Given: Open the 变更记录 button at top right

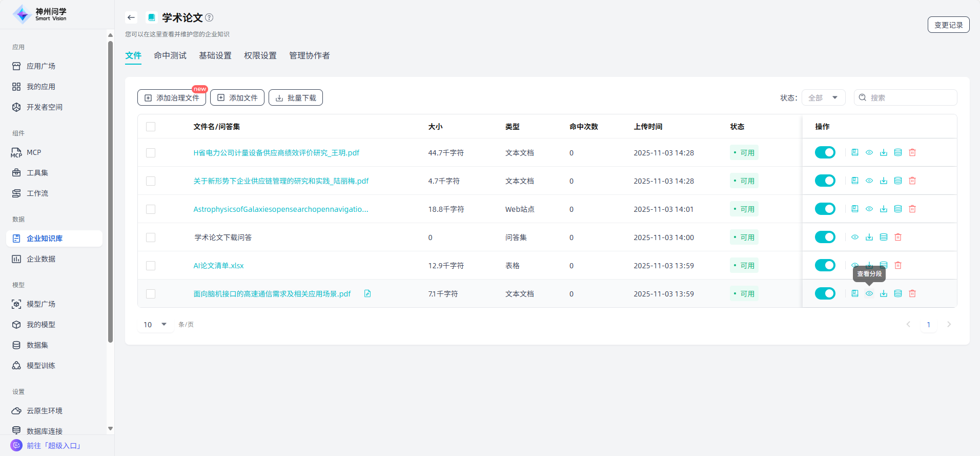Looking at the screenshot, I should [948, 25].
